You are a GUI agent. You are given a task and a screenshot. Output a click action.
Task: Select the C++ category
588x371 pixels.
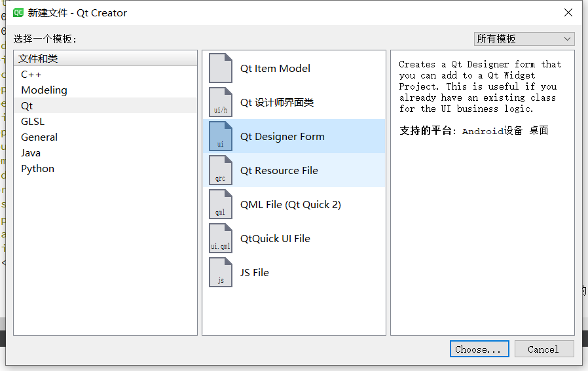tap(105, 74)
